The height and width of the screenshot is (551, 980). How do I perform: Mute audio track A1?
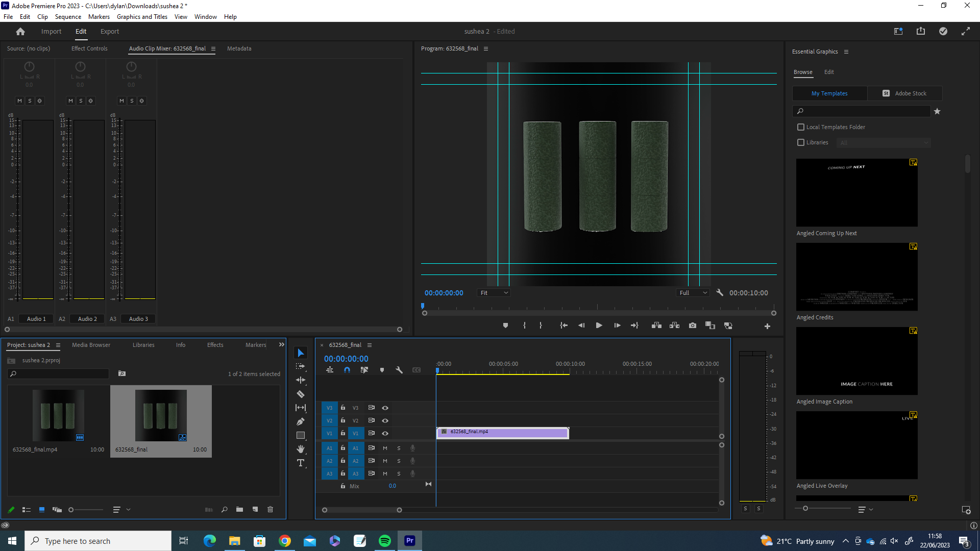tap(385, 447)
